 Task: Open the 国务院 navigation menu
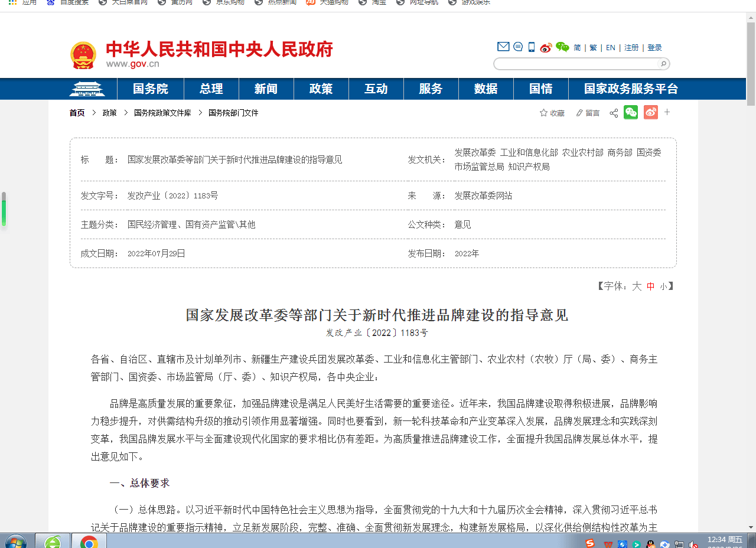151,89
